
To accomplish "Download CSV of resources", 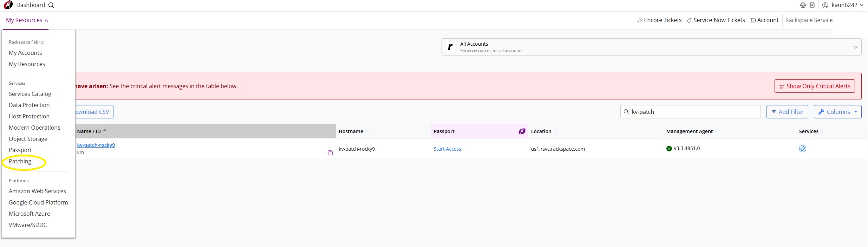I will click(94, 112).
